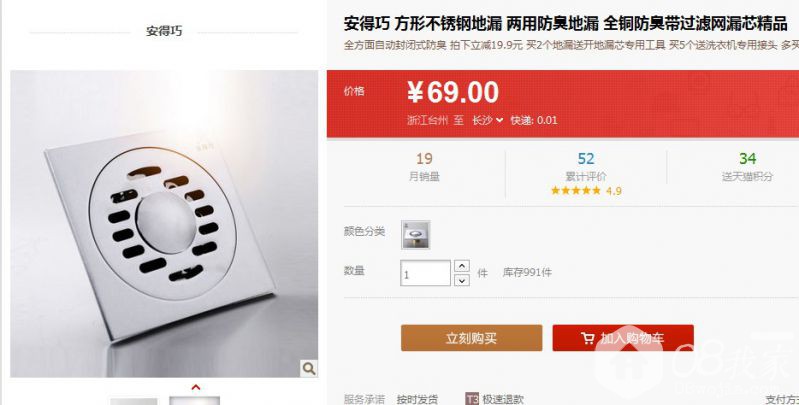Increase quantity with the up arrow
This screenshot has height=405, width=799.
462,266
